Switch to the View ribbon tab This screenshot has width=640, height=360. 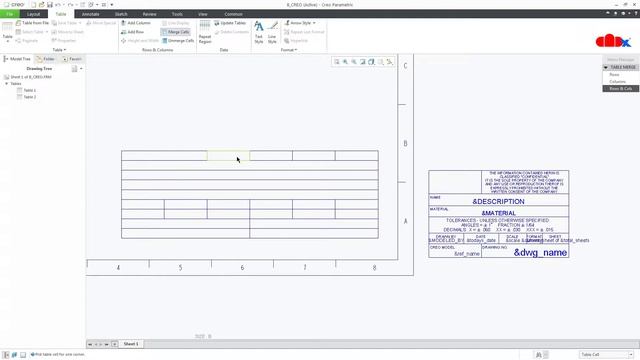[202, 14]
